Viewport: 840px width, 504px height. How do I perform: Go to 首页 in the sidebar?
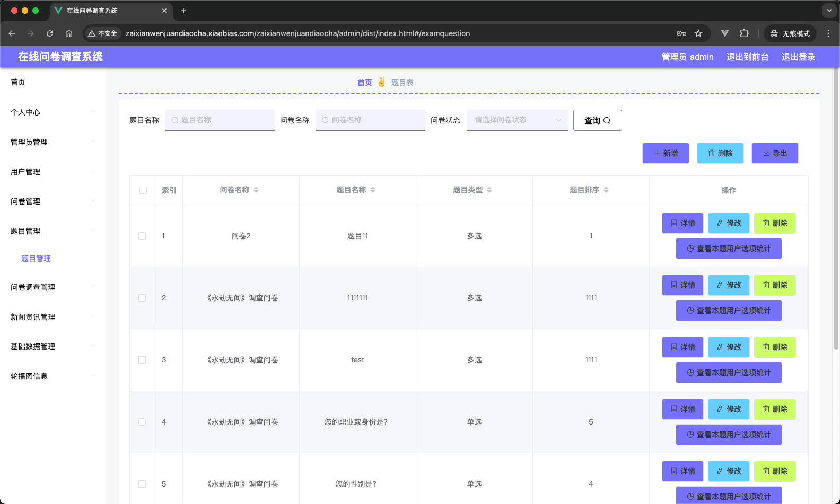[53, 82]
